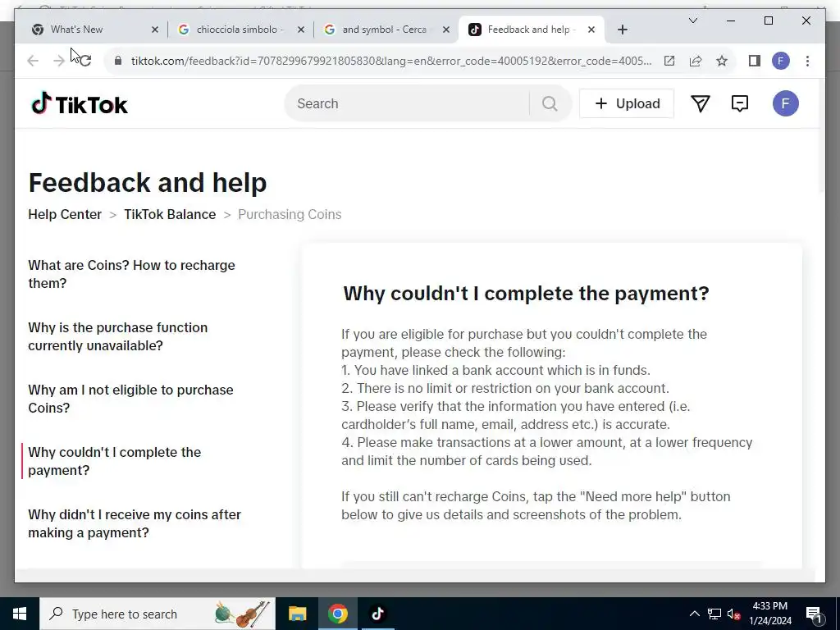This screenshot has width=840, height=630.
Task: Bookmark this page with the star icon
Action: point(722,61)
